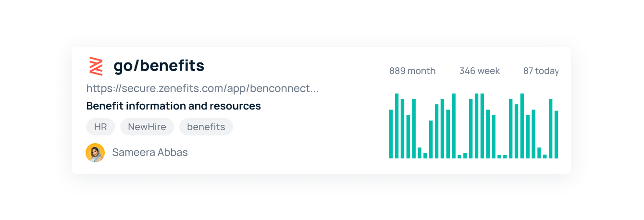Select the second bar from the left
This screenshot has height=220, width=644.
[x=397, y=126]
